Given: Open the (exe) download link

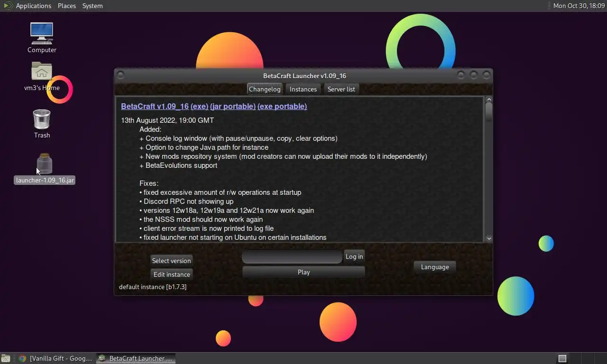Looking at the screenshot, I should (199, 106).
